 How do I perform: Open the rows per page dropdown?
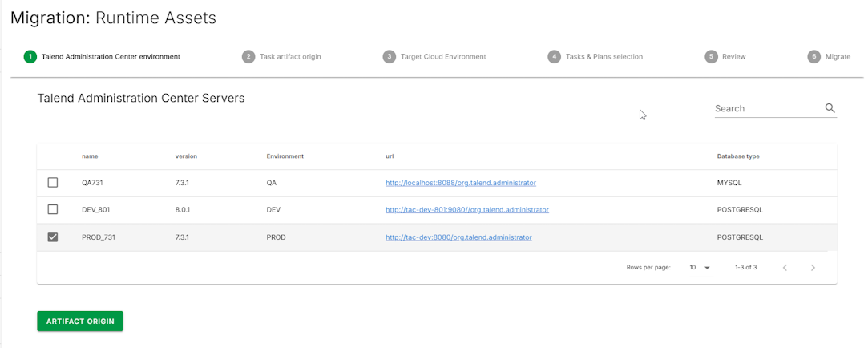(x=700, y=268)
